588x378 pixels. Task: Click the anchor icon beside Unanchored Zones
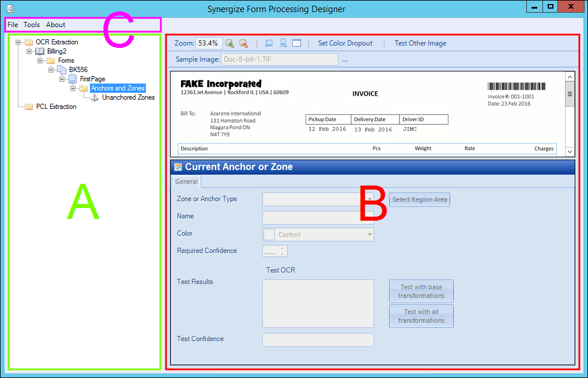coord(94,97)
